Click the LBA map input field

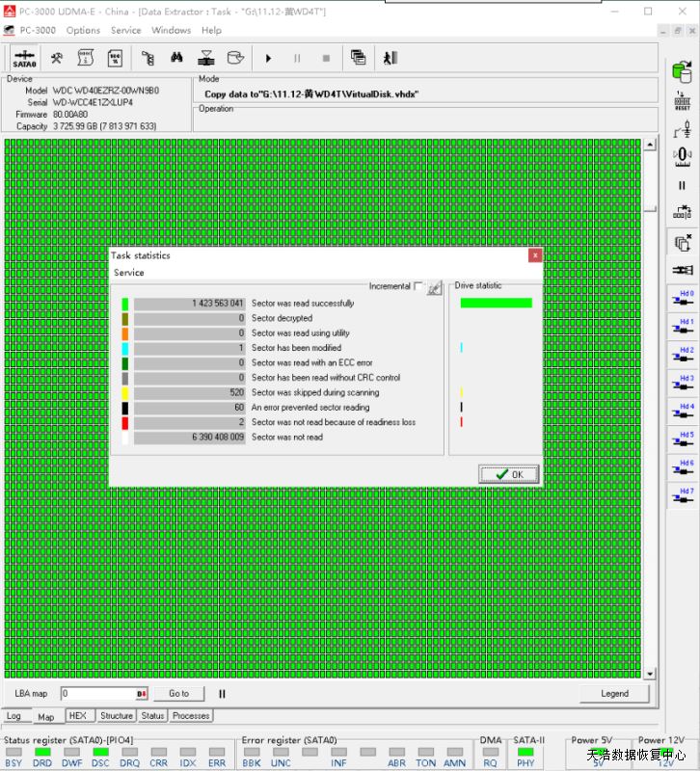98,693
